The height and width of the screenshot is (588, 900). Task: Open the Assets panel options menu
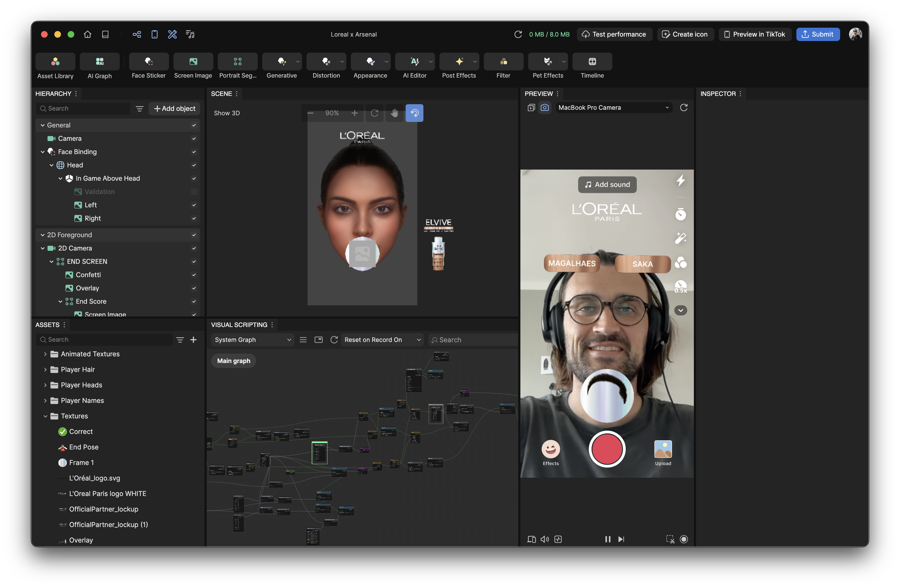click(x=64, y=325)
